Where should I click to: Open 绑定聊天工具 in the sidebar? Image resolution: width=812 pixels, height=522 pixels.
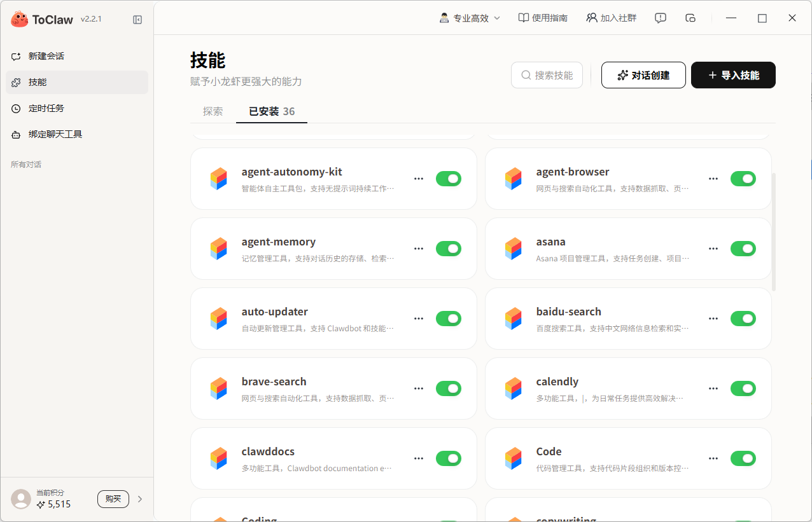click(77, 134)
